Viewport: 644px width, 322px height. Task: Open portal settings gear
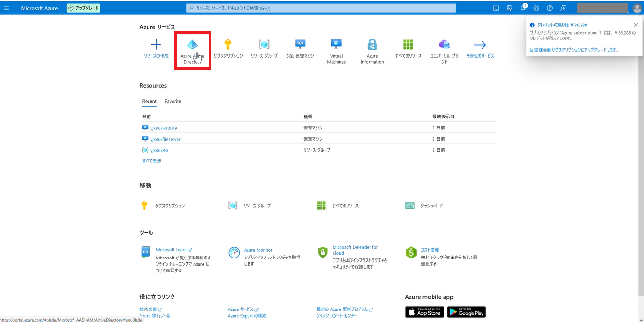point(536,8)
